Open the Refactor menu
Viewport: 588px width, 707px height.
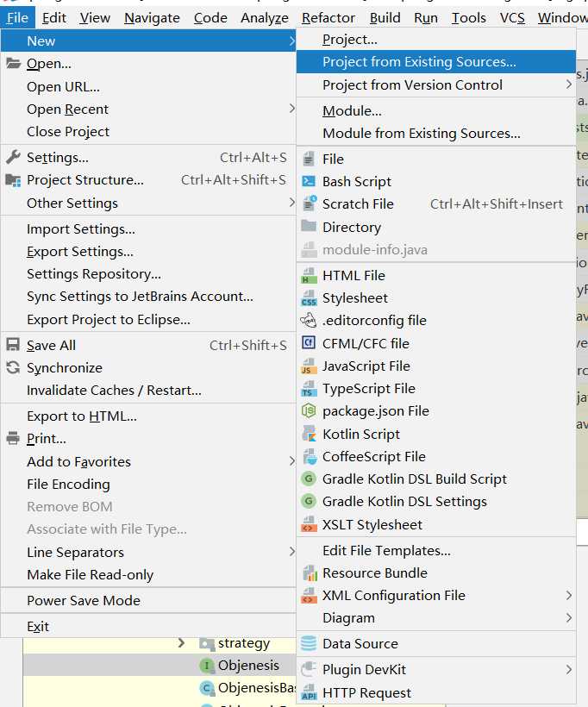point(328,18)
